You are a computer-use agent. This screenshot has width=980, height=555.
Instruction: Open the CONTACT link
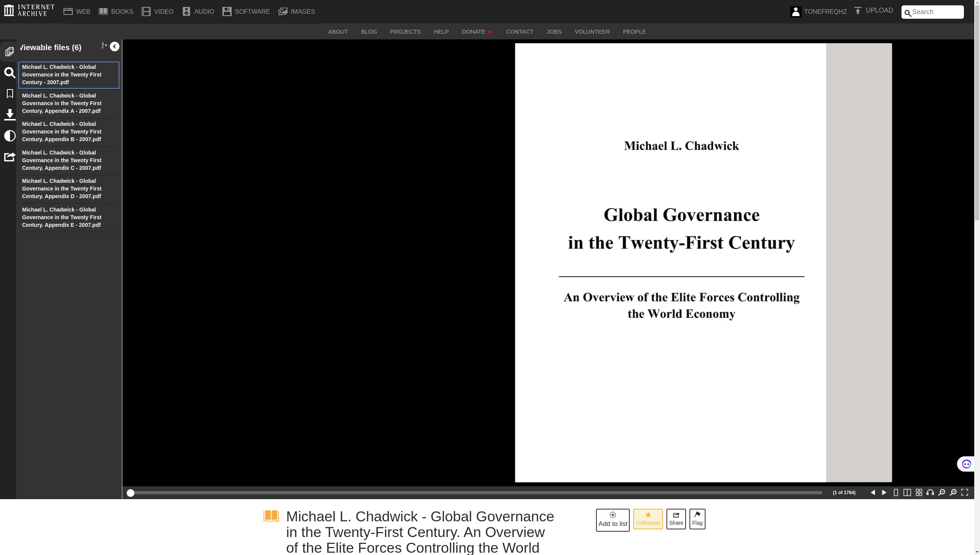520,32
